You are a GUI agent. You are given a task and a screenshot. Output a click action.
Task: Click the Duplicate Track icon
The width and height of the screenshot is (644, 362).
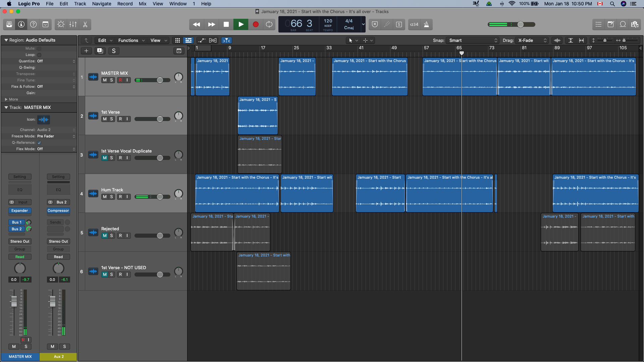coord(100,51)
